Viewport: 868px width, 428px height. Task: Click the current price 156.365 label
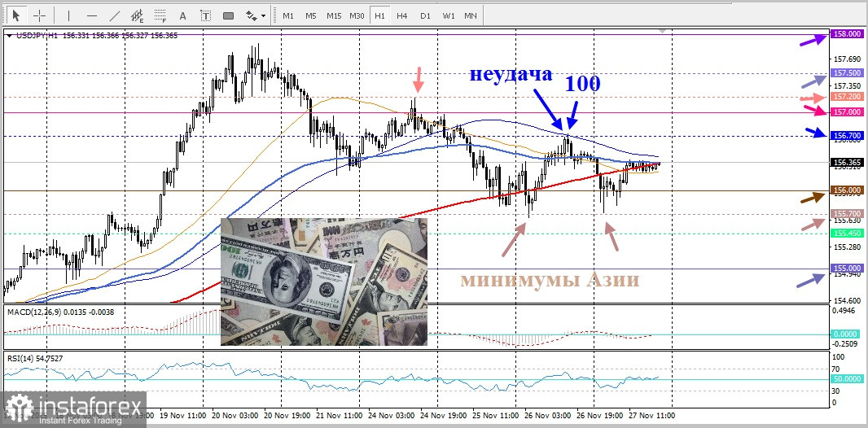[847, 162]
